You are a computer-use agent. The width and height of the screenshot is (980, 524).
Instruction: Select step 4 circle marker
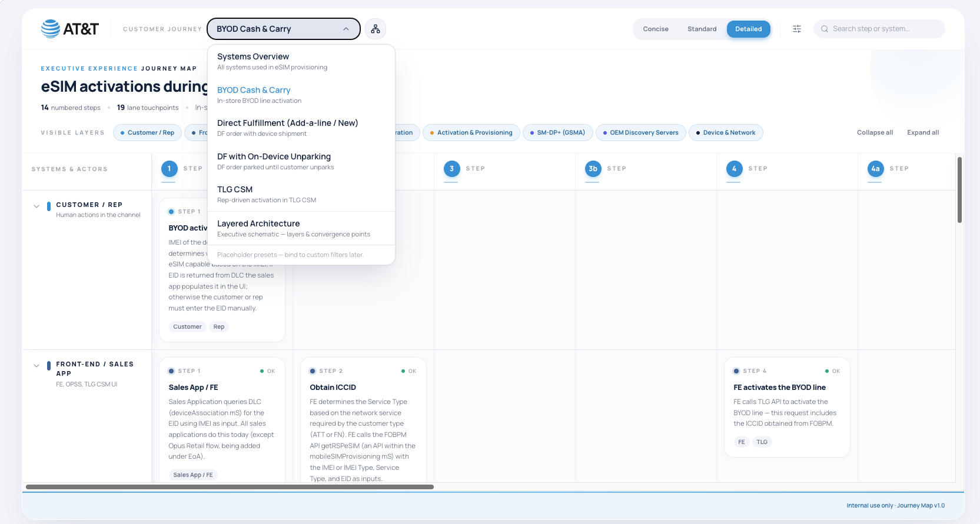(734, 169)
